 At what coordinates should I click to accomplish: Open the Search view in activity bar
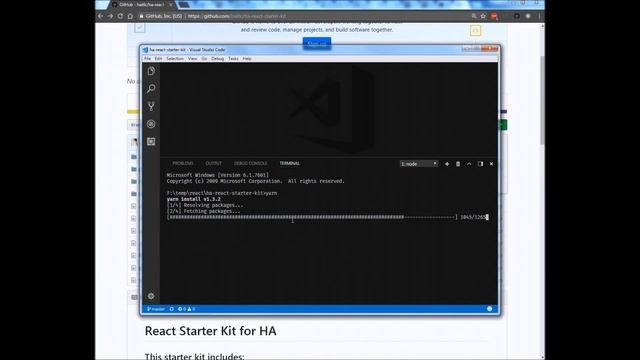(x=151, y=89)
